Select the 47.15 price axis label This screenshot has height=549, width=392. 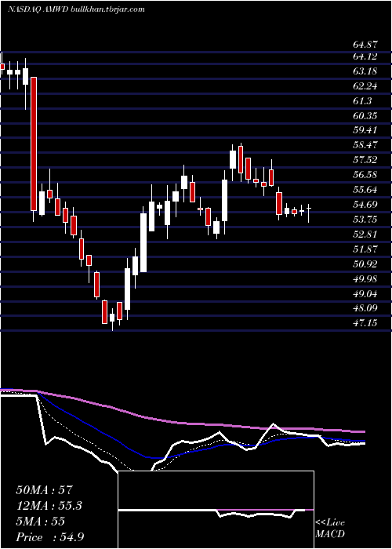coord(365,322)
